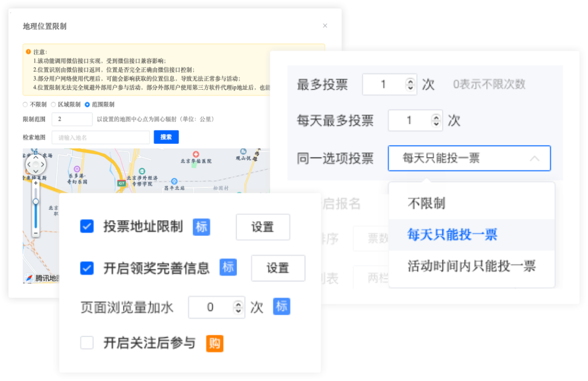Click the 最多投票 number field

tap(390, 84)
